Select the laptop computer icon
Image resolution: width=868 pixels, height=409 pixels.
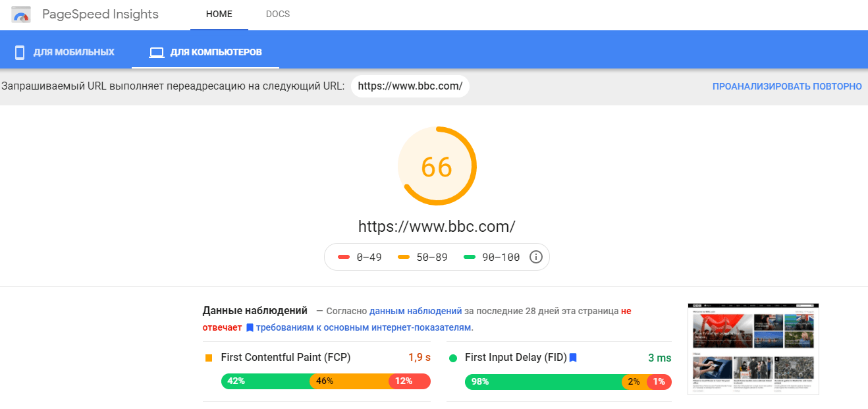(156, 52)
